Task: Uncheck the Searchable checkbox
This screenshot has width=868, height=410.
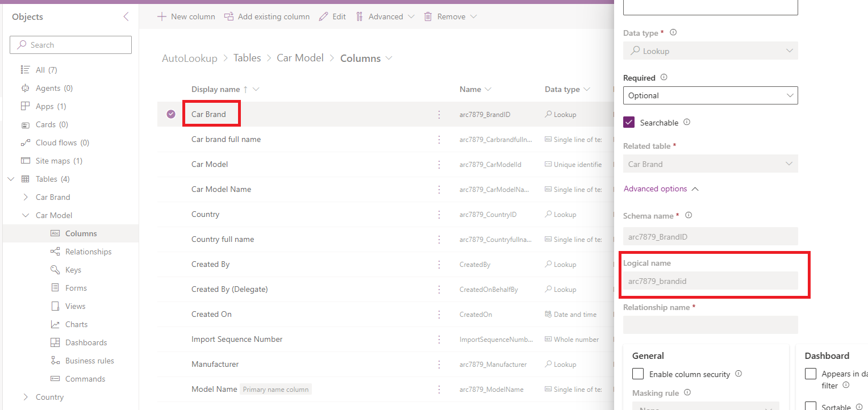Action: (x=628, y=122)
